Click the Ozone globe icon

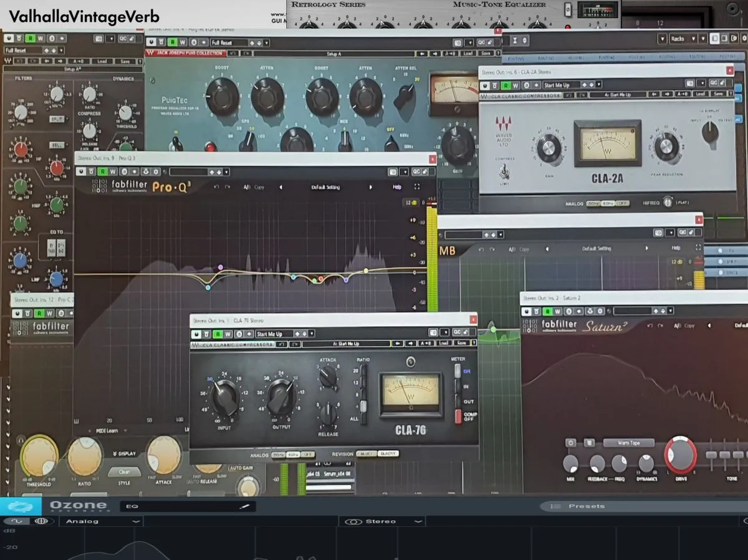[x=41, y=521]
